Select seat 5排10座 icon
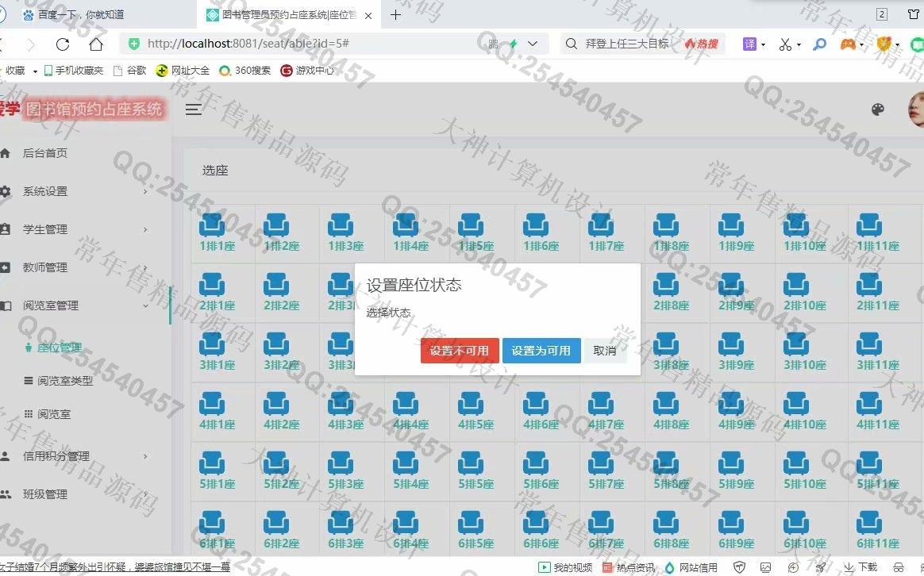Image resolution: width=924 pixels, height=576 pixels. tap(796, 463)
